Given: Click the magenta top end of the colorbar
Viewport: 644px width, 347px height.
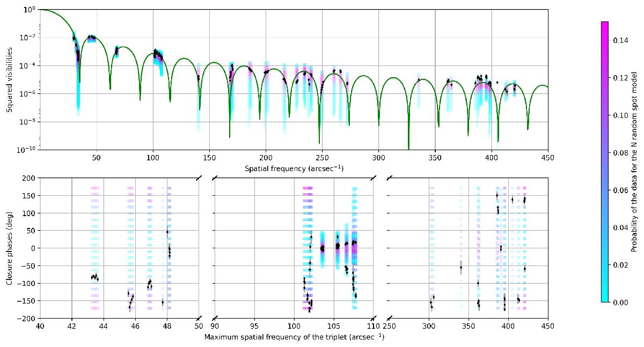Looking at the screenshot, I should click(x=604, y=25).
